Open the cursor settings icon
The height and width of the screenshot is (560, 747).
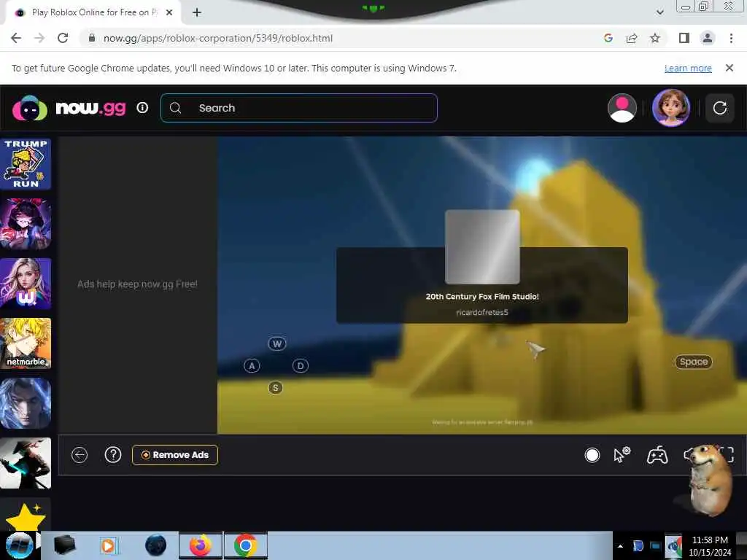(x=622, y=455)
